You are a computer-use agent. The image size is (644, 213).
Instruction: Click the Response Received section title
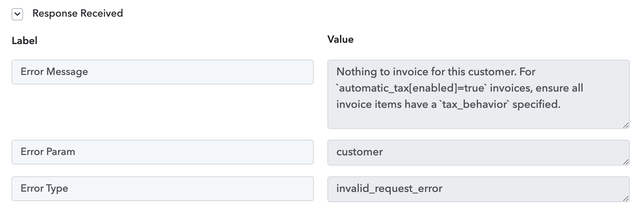(78, 13)
